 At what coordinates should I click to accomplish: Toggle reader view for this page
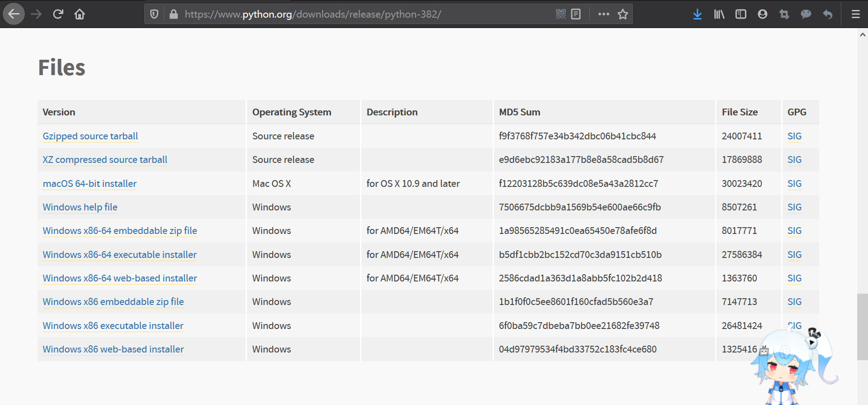tap(576, 14)
